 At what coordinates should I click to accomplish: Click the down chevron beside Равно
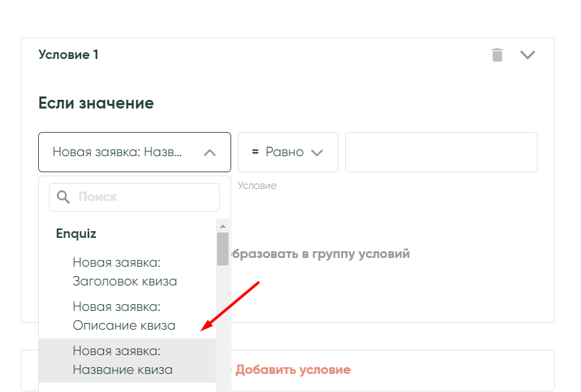[x=317, y=153]
